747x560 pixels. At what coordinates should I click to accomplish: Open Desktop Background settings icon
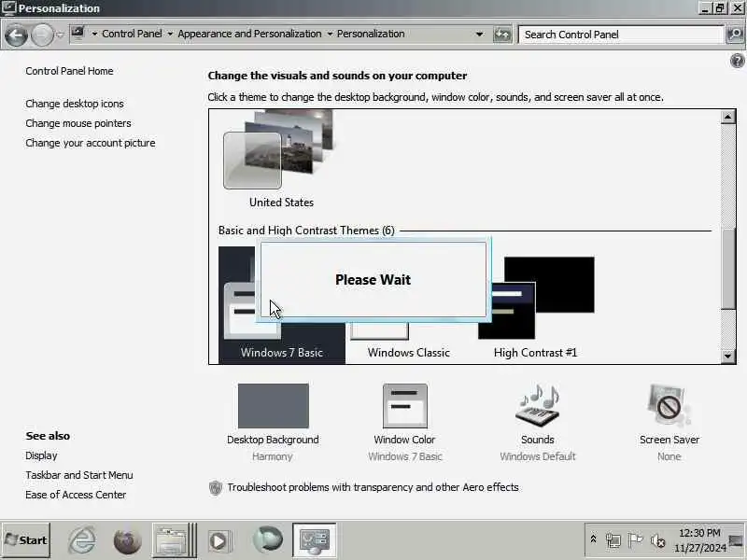(x=273, y=406)
